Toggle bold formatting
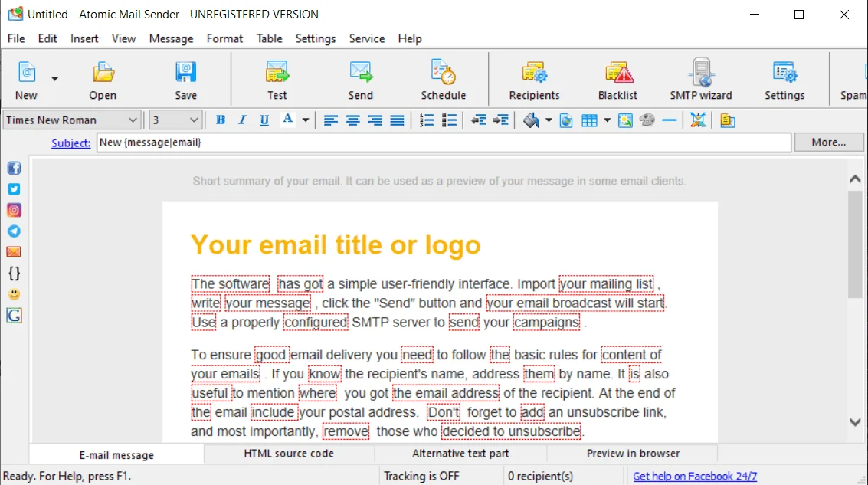868x485 pixels. click(221, 120)
